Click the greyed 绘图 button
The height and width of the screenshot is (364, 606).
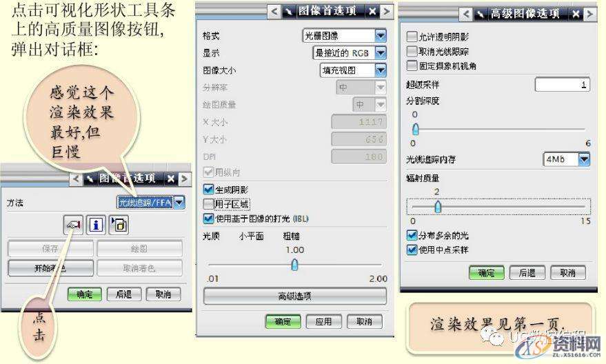(139, 248)
